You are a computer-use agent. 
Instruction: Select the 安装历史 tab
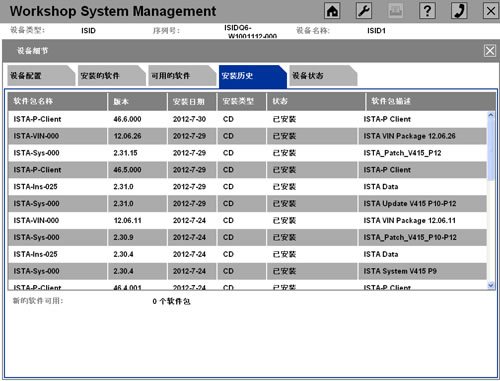[x=253, y=76]
